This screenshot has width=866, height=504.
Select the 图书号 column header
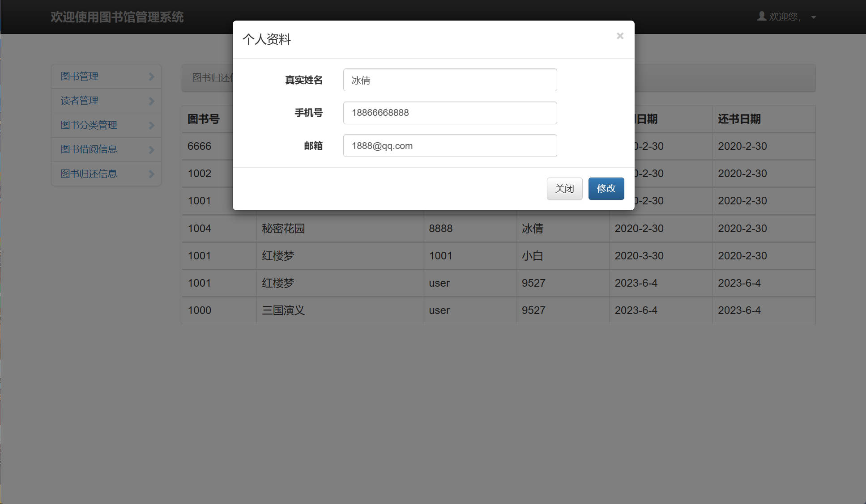204,119
